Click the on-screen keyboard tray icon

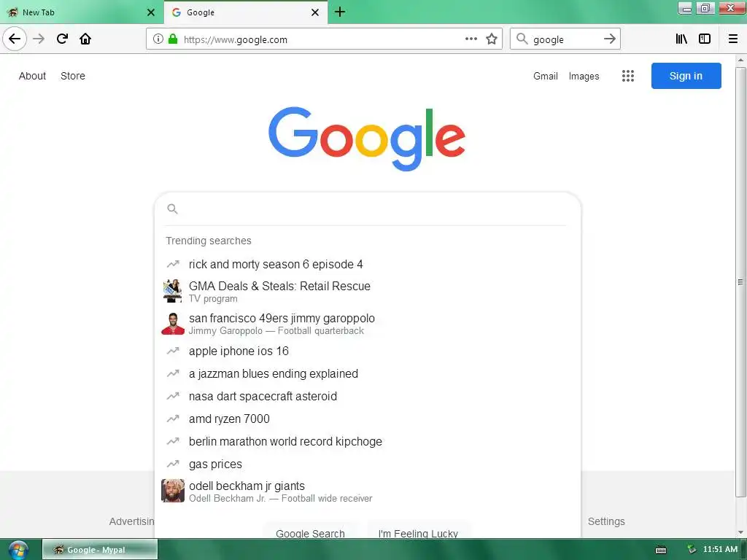pos(661,550)
